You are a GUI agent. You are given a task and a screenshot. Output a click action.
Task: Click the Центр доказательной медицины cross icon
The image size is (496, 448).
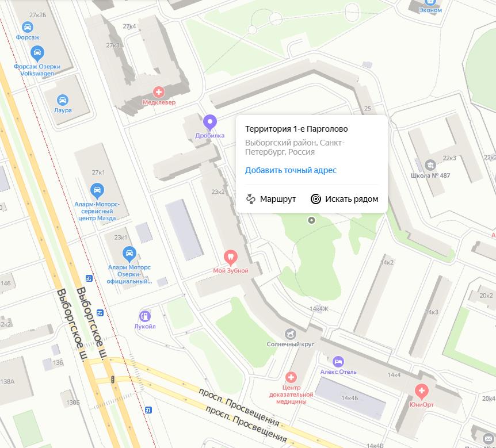(x=291, y=377)
